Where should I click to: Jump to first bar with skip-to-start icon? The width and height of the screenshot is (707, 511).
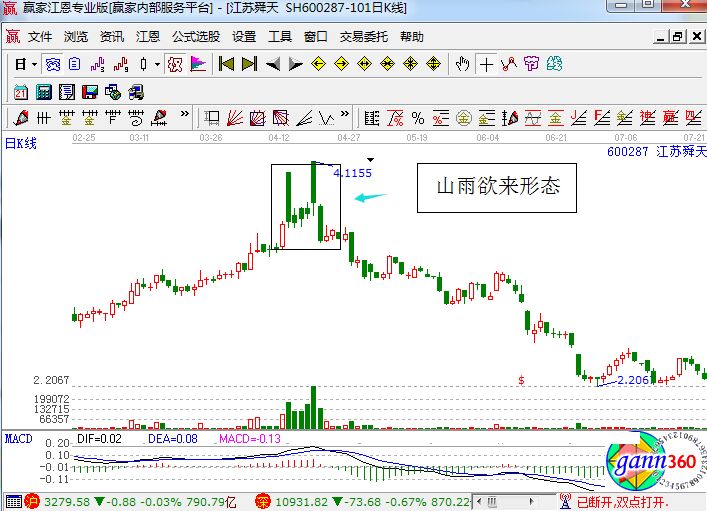tap(226, 65)
